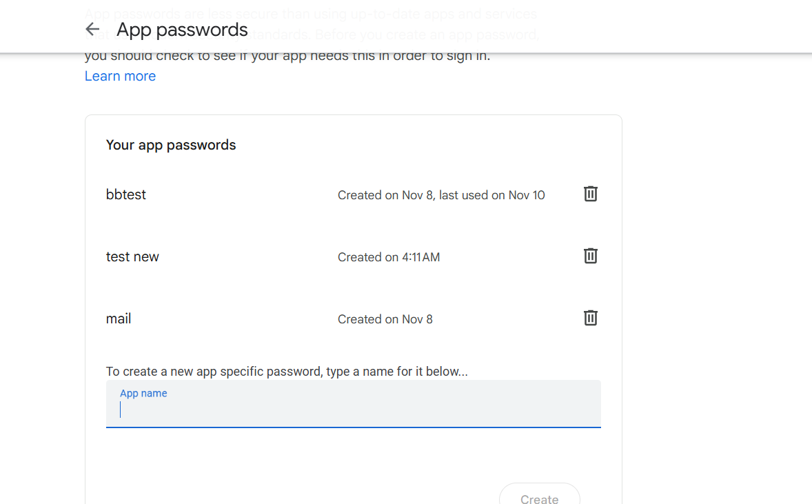This screenshot has width=812, height=504.
Task: Click the 'Your app passwords' heading
Action: [171, 145]
